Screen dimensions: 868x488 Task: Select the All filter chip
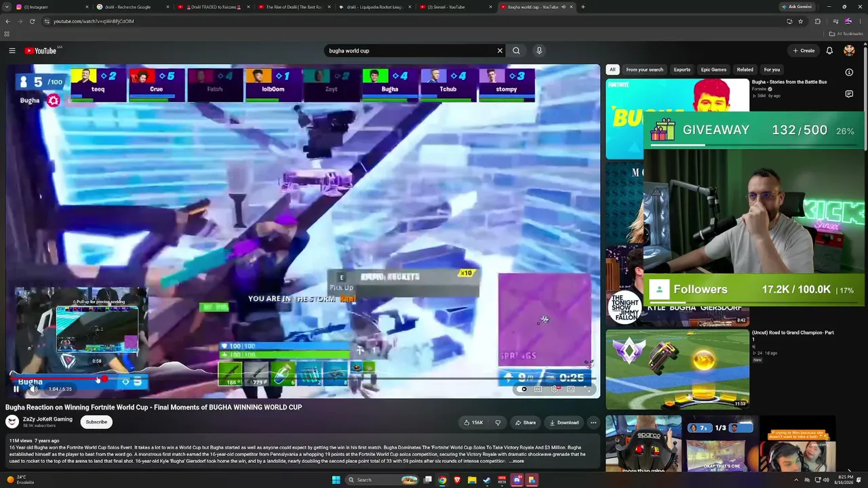point(612,69)
